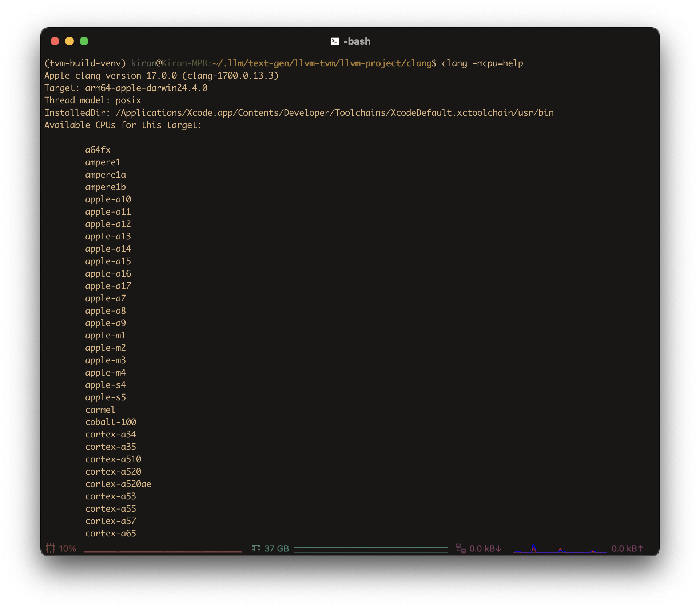Click the a64fx entry
The image size is (700, 610).
click(x=98, y=150)
